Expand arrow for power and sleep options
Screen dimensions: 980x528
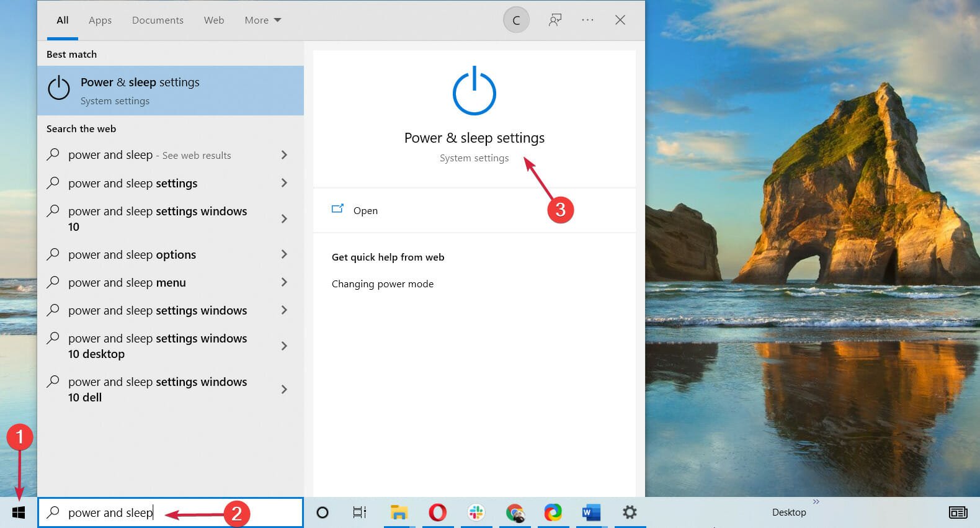point(284,254)
